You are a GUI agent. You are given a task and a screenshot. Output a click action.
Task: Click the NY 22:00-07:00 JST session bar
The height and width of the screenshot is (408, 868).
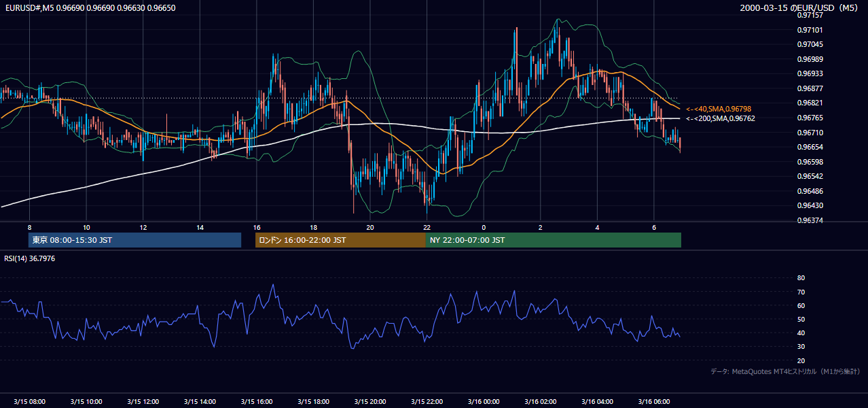tap(553, 240)
